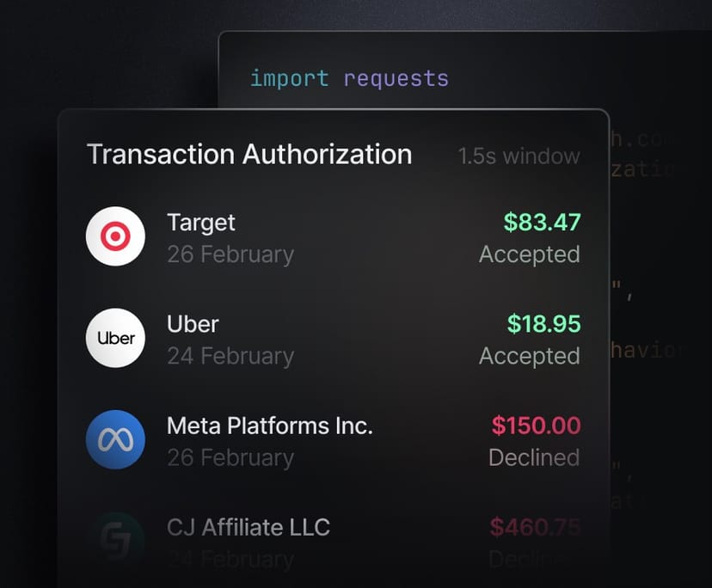Open the Uber merchant name

[193, 324]
